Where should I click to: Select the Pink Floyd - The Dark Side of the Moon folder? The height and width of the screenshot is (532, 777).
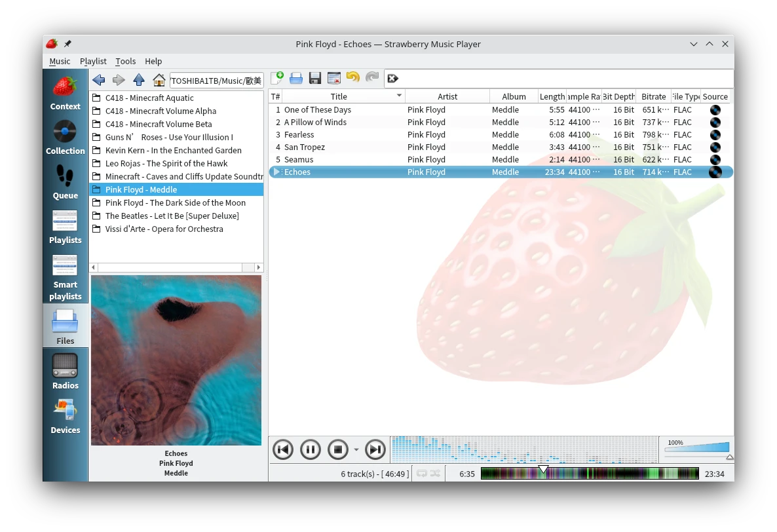tap(175, 203)
